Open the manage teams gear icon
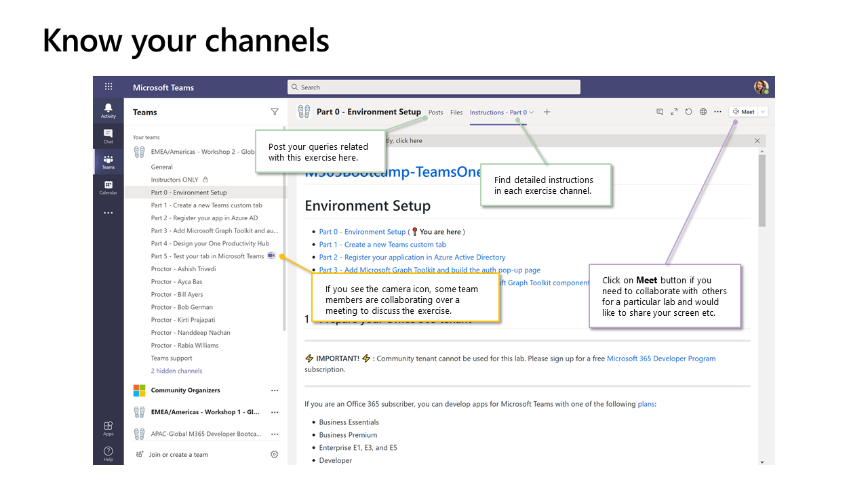Image resolution: width=868 pixels, height=488 pixels. point(275,454)
